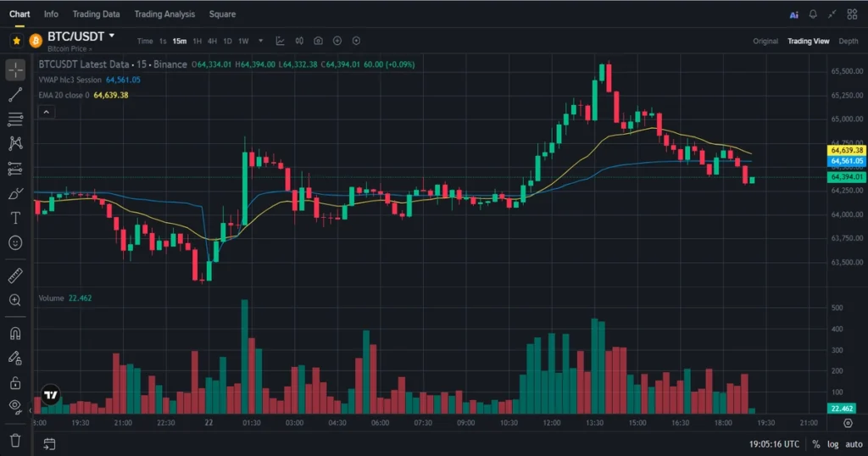The height and width of the screenshot is (456, 868).
Task: Select the Volume indicator label
Action: pyautogui.click(x=51, y=298)
